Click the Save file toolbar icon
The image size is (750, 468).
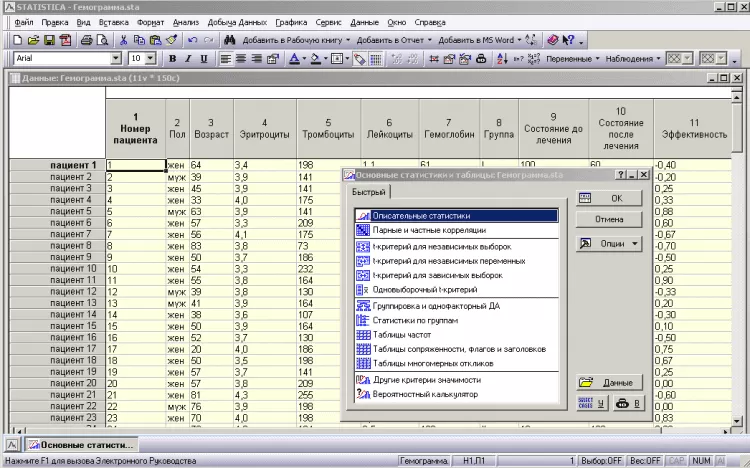49,40
